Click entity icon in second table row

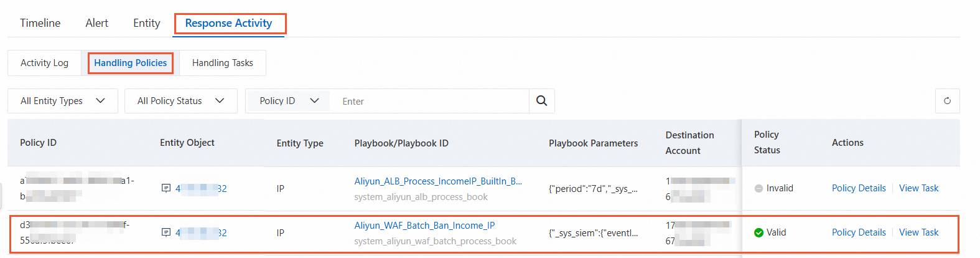point(166,232)
